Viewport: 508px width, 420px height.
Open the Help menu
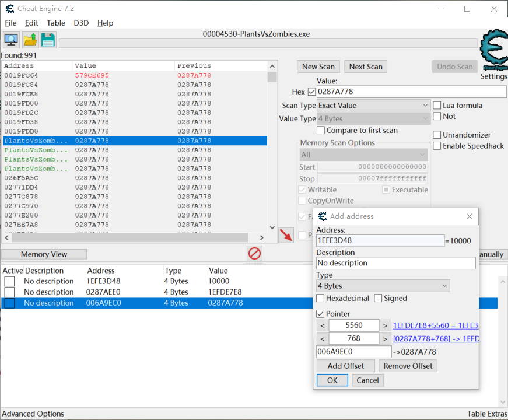(x=106, y=23)
